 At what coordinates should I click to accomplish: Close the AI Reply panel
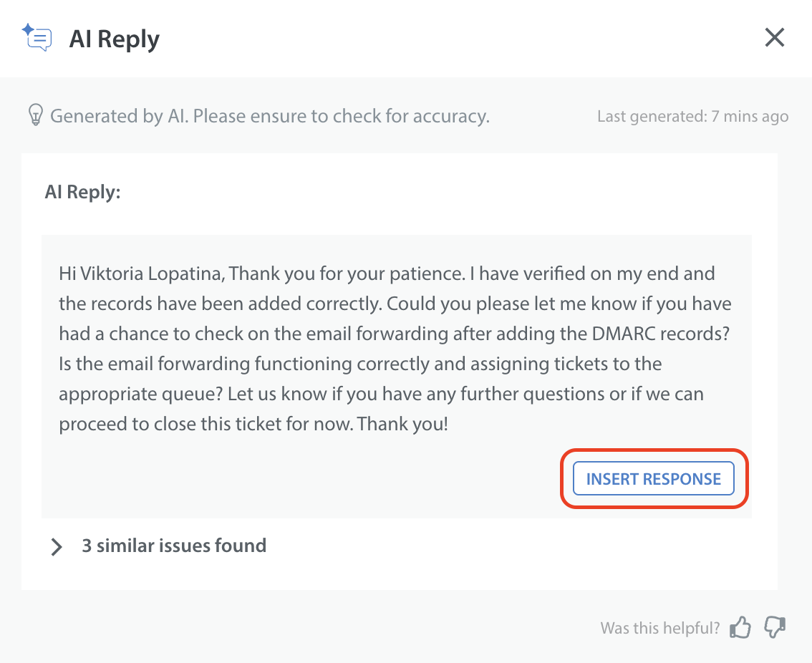(x=775, y=37)
